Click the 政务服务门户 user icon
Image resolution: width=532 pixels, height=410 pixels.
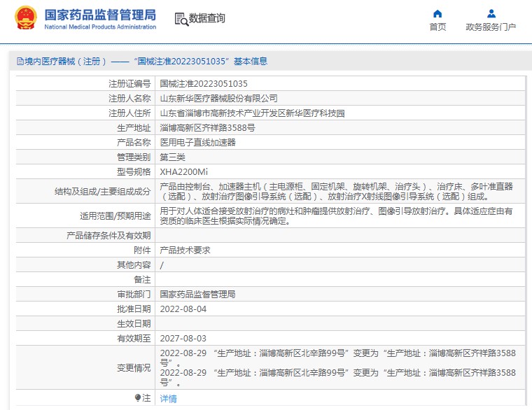(491, 13)
